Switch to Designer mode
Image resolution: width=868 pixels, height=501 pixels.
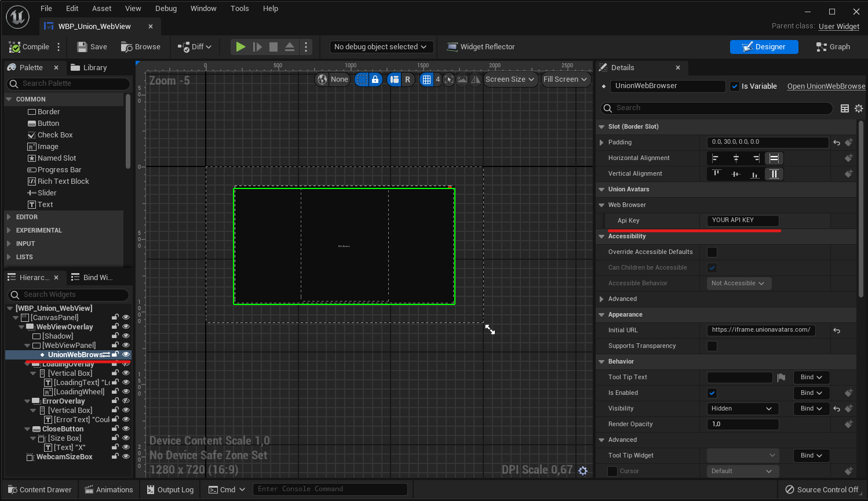point(764,47)
